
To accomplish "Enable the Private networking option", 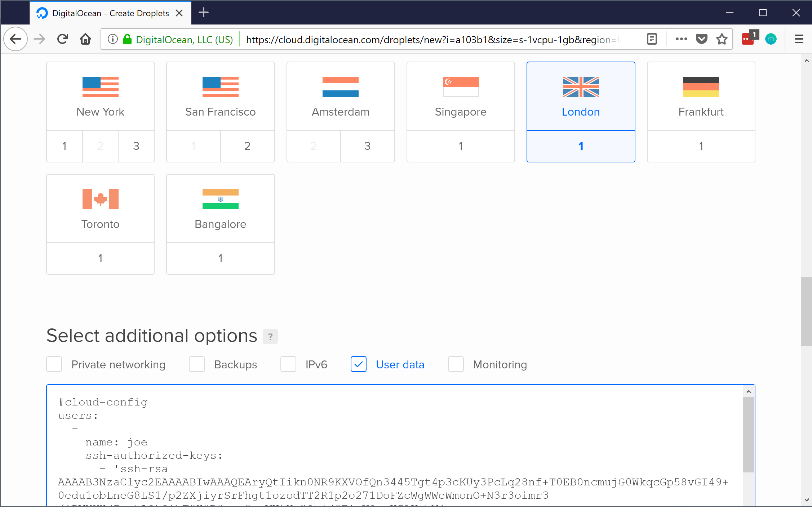I will click(x=54, y=363).
